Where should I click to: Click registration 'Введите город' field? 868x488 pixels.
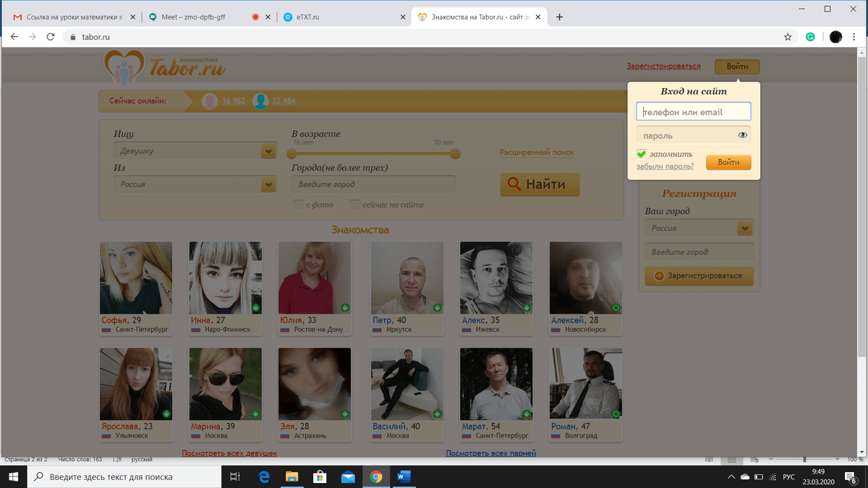699,252
